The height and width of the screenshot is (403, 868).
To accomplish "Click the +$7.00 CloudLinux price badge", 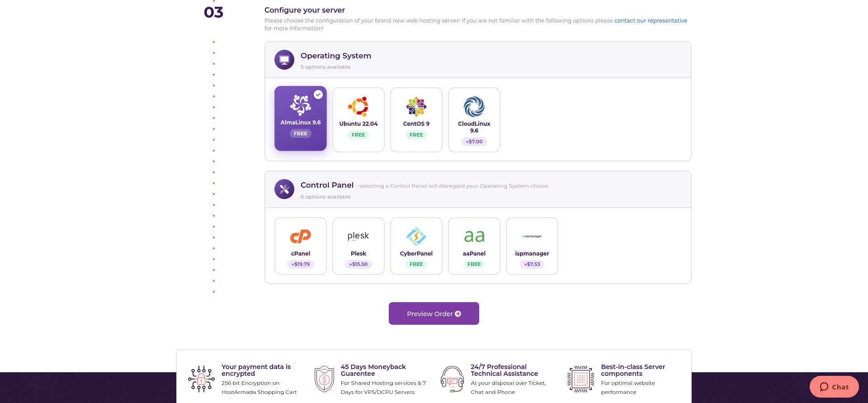I will (474, 142).
